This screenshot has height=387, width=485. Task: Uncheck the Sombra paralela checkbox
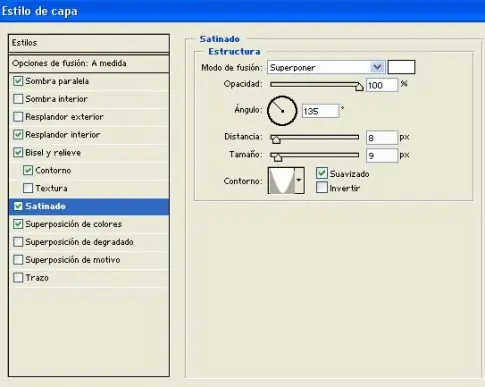click(18, 81)
